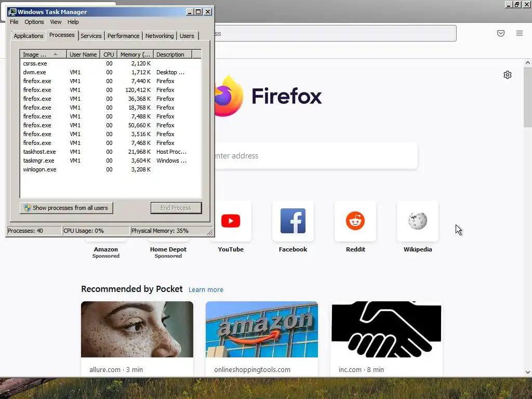Click the scrollbar up arrow in Firefox

tap(528, 63)
